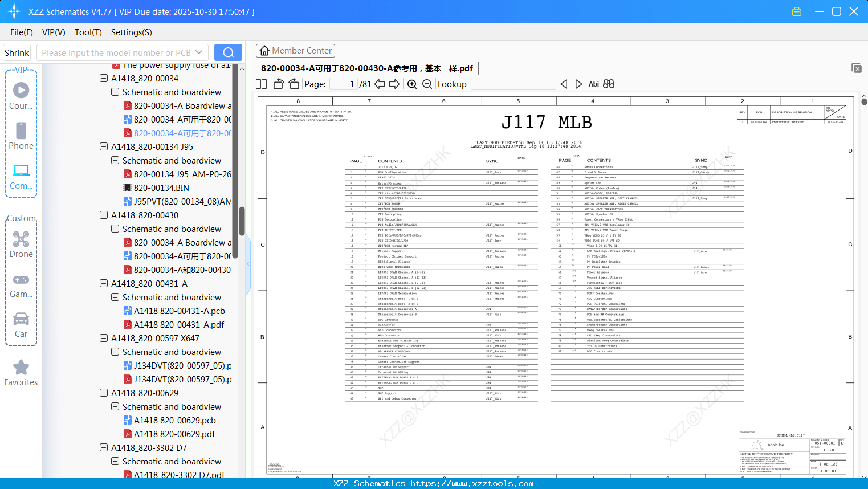The width and height of the screenshot is (868, 489).
Task: Open the Settings(S) menu
Action: click(x=131, y=32)
